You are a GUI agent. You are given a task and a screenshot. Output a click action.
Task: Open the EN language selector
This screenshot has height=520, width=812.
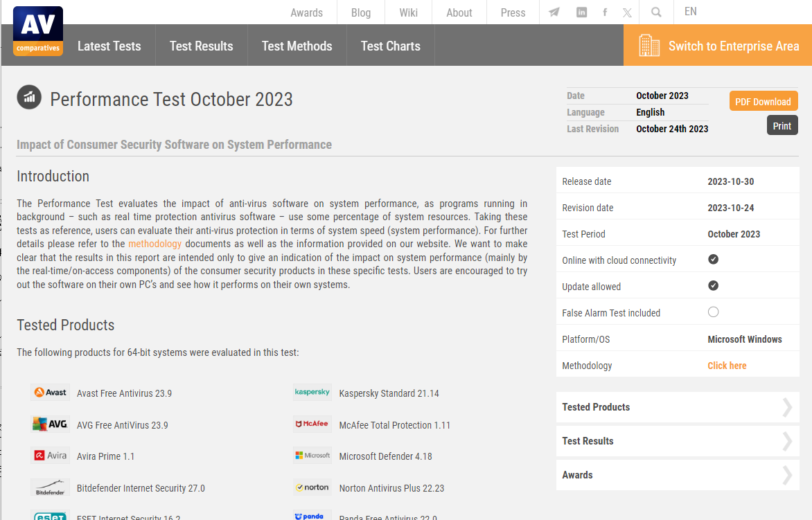click(x=690, y=12)
